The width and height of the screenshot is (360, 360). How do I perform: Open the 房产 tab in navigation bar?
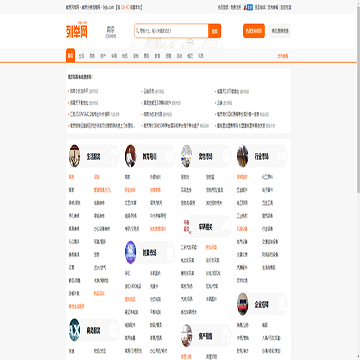click(103, 56)
